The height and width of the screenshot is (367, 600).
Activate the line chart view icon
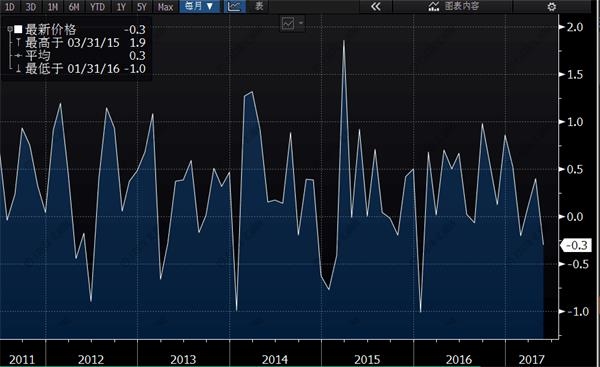pyautogui.click(x=234, y=6)
